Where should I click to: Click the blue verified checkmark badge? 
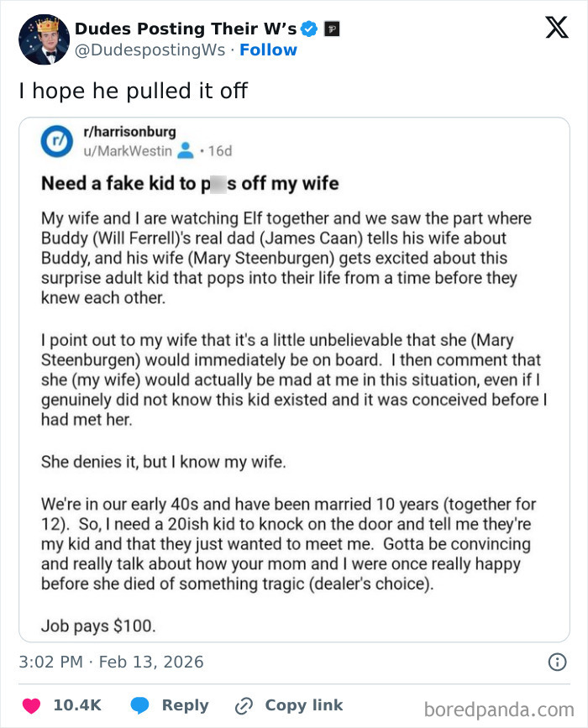(311, 27)
